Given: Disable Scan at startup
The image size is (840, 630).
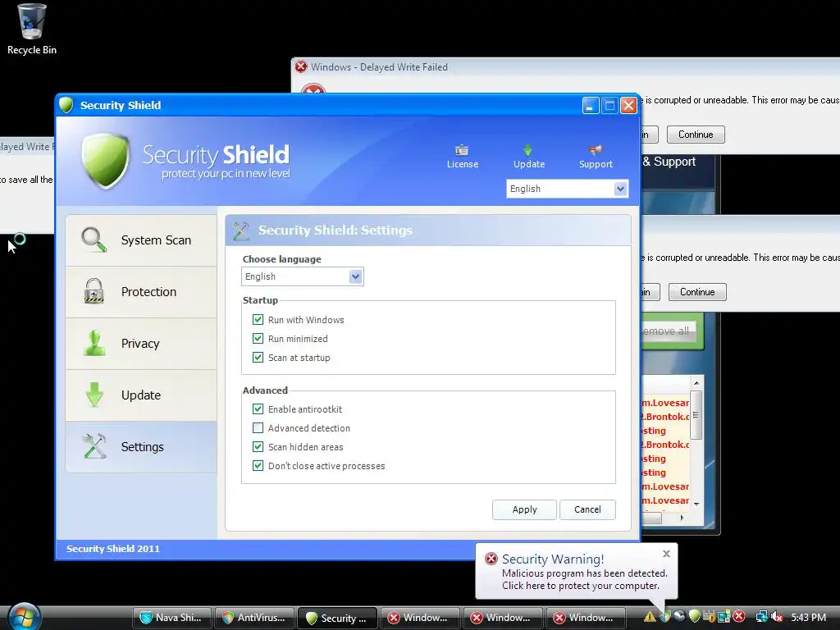Looking at the screenshot, I should [x=258, y=358].
